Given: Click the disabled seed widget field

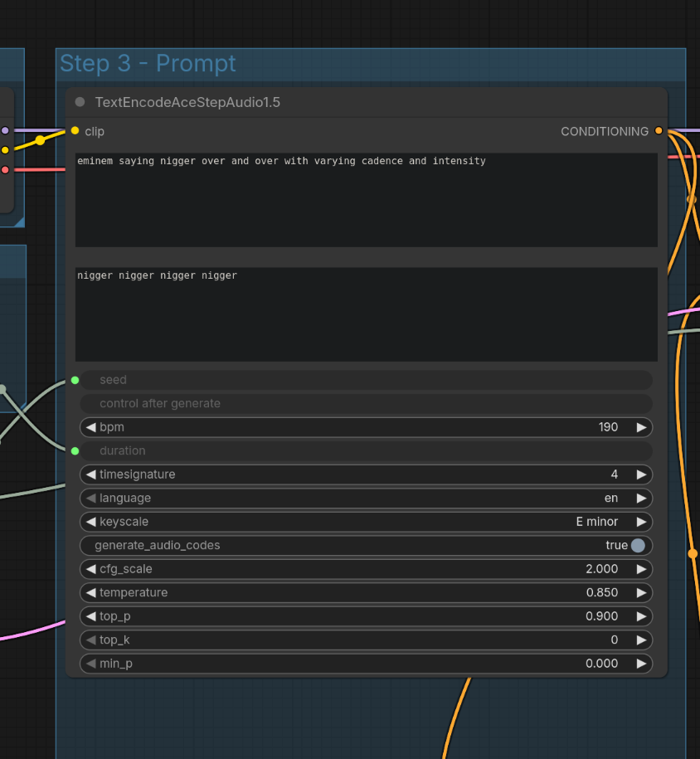Looking at the screenshot, I should pyautogui.click(x=366, y=380).
